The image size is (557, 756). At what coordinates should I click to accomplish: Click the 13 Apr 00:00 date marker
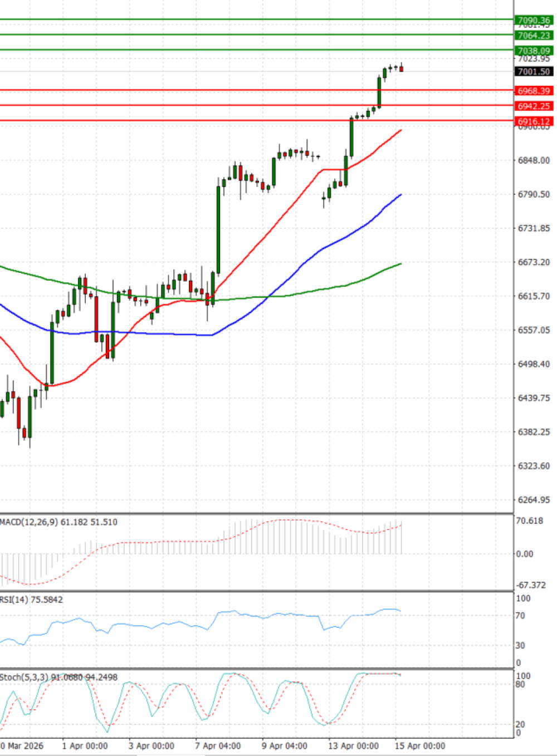click(x=353, y=746)
